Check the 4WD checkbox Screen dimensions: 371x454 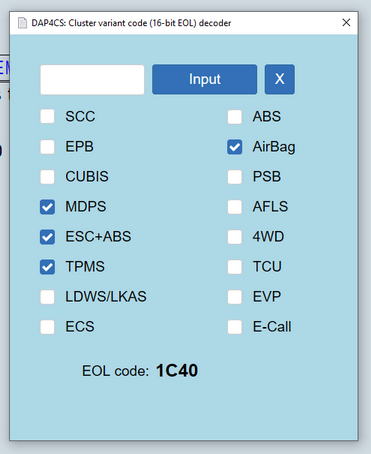point(235,237)
